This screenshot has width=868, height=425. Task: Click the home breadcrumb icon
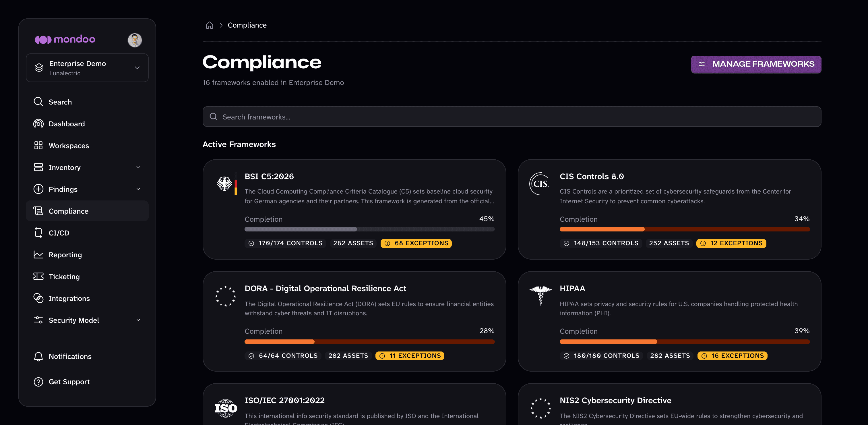pos(209,25)
